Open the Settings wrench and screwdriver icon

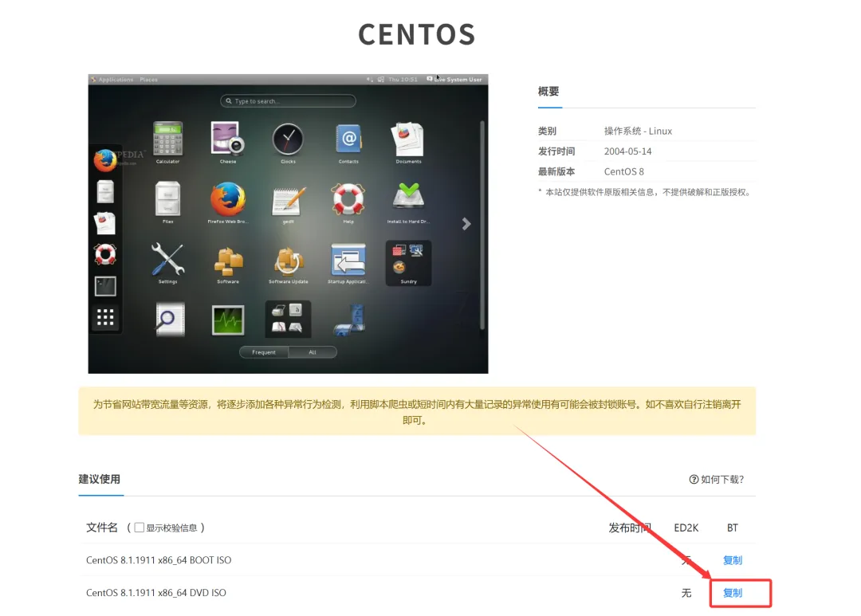(x=167, y=259)
